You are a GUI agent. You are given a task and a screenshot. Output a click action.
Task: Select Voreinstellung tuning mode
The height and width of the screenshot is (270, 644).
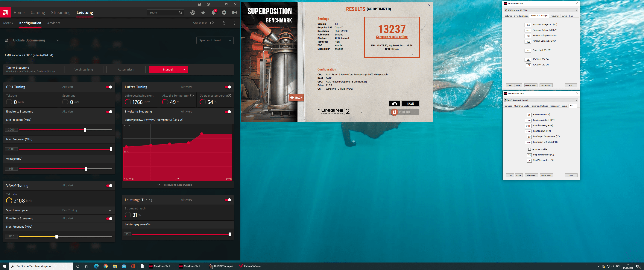pos(84,69)
